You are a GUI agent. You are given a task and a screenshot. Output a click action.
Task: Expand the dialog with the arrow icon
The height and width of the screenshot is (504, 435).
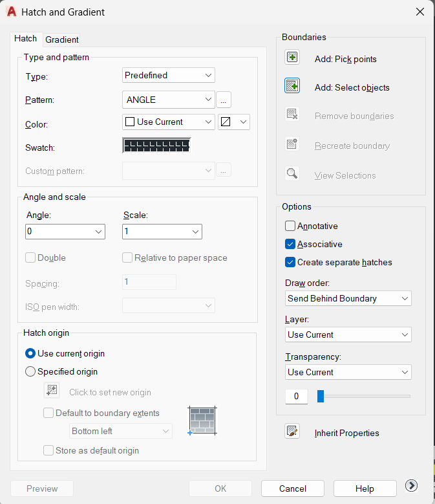pyautogui.click(x=411, y=485)
